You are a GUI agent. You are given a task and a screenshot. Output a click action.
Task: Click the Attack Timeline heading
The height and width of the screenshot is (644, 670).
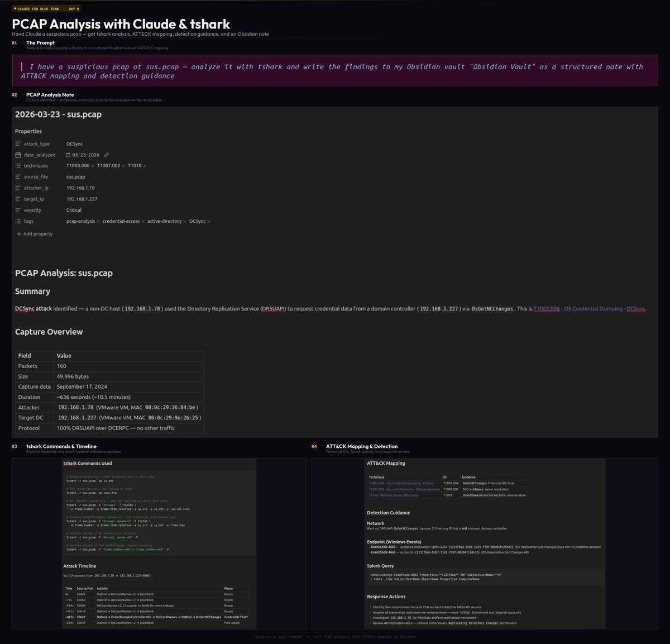80,566
